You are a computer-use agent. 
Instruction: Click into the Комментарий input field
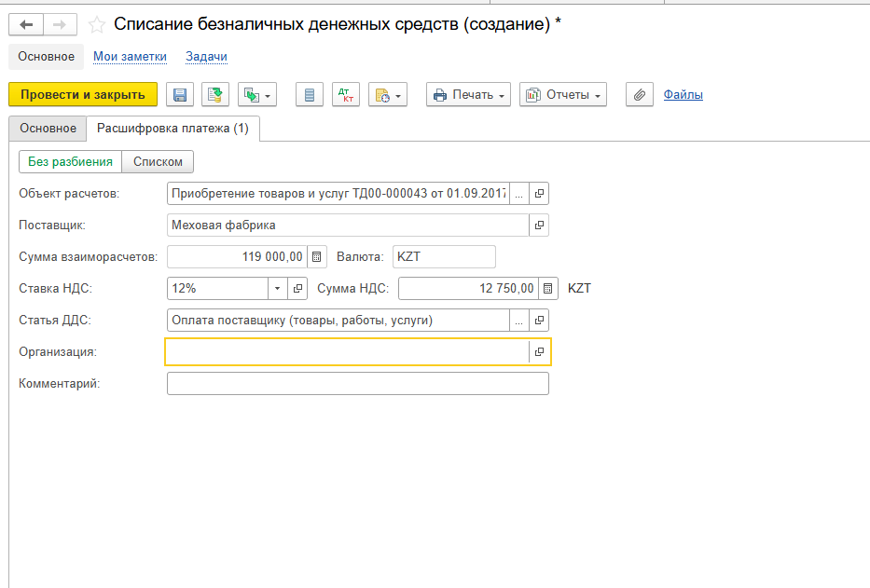pyautogui.click(x=357, y=384)
